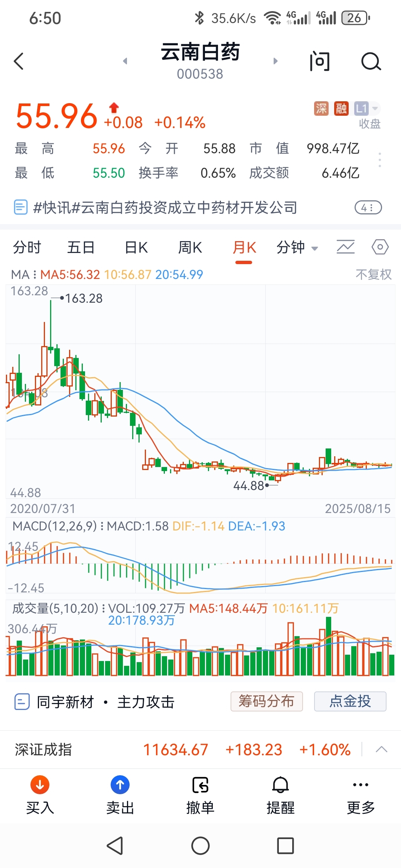Tap the index change +1.60%
This screenshot has width=401, height=868.
325,750
